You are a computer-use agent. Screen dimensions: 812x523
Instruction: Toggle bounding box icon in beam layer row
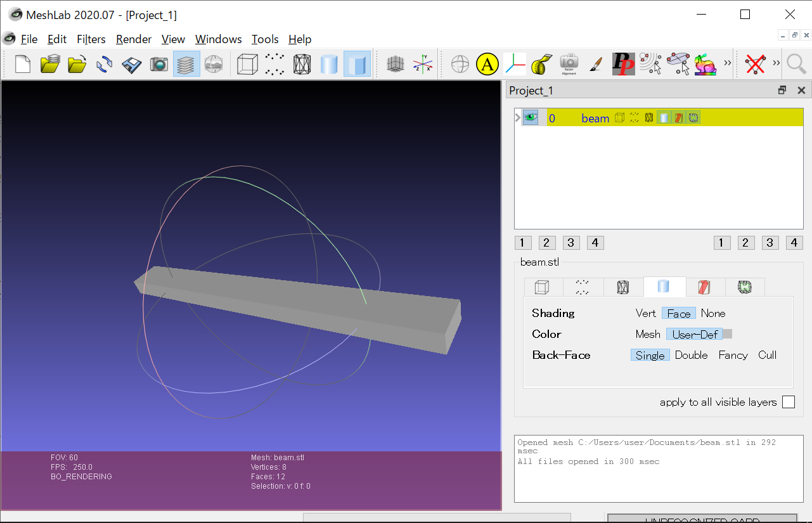(619, 117)
